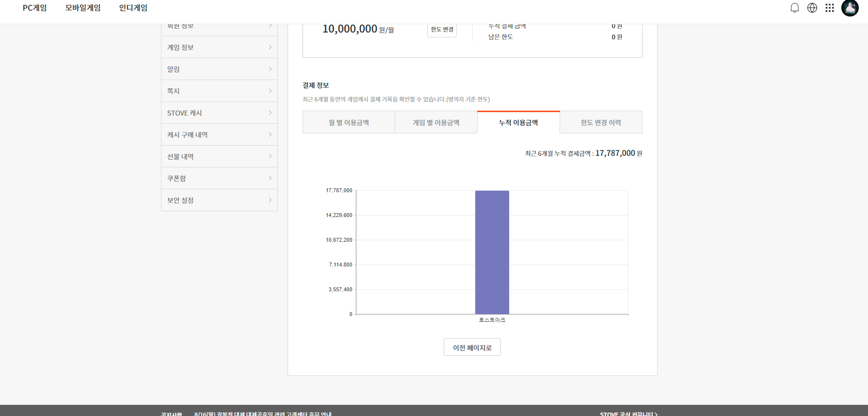Click the chevron arrow beside 보안 설정
Viewport: 868px width, 416px height.
coord(270,200)
